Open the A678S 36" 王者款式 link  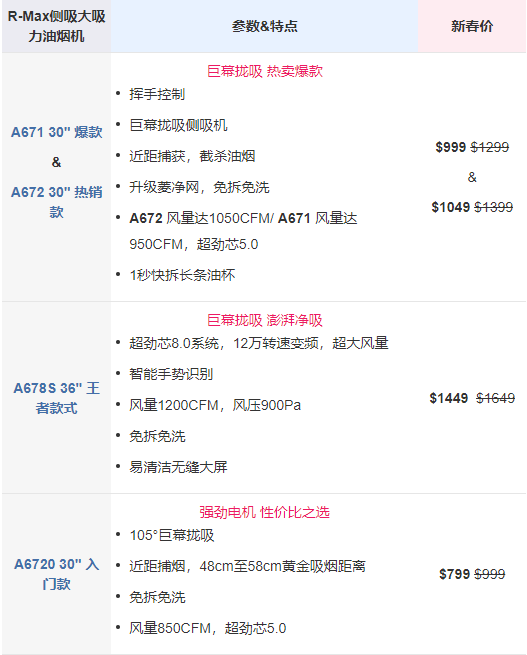(x=56, y=398)
